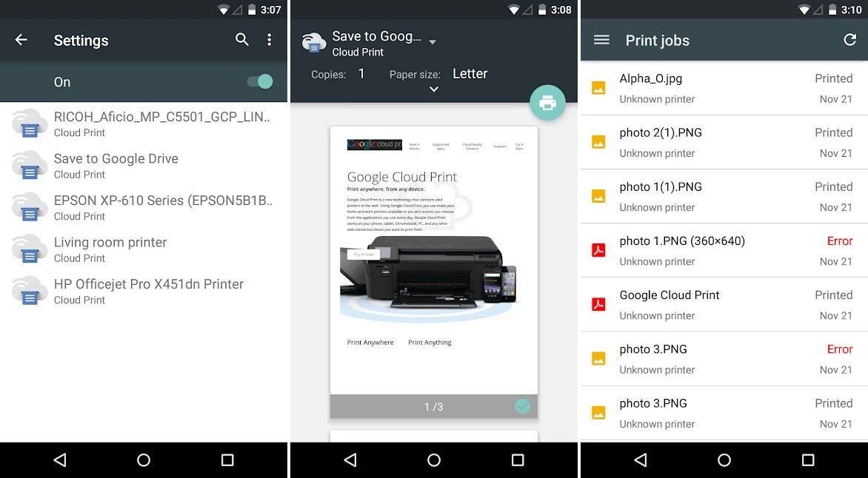
Task: Change the Letter paper size
Action: (x=470, y=74)
